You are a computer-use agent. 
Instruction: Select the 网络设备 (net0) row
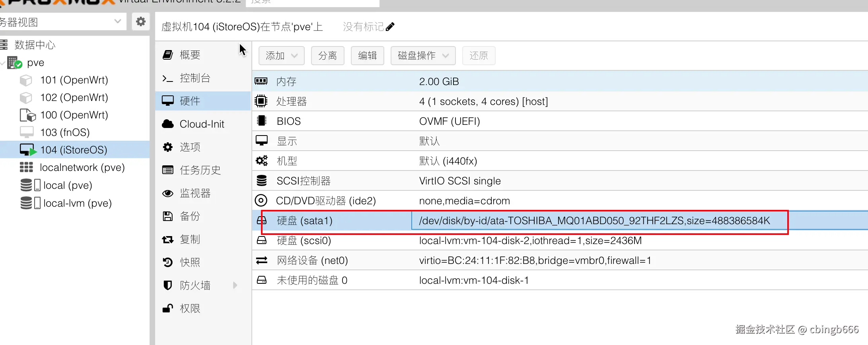[x=560, y=260]
